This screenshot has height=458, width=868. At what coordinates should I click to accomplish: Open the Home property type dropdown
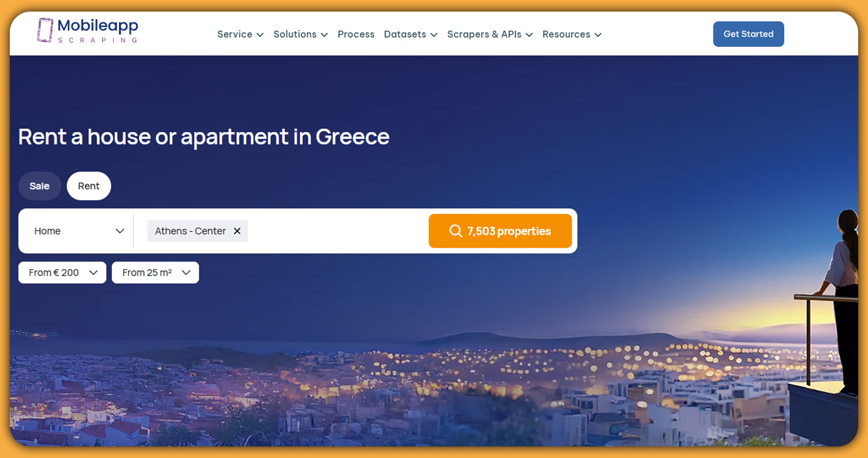(x=79, y=231)
